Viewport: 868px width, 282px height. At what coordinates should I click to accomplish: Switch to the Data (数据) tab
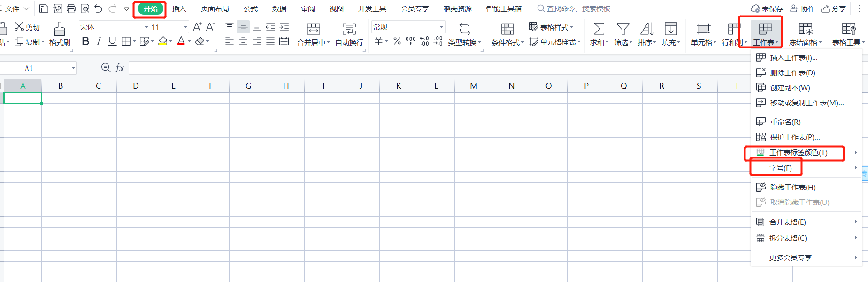coord(279,8)
